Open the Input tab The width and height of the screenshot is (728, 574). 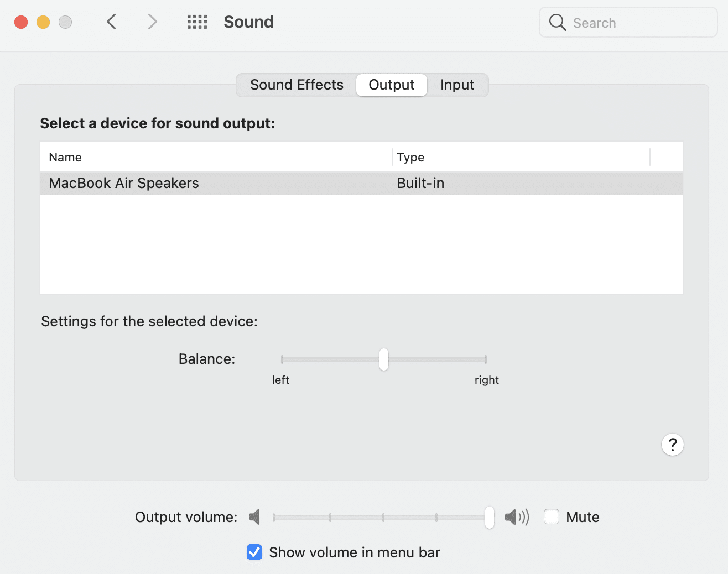click(457, 85)
